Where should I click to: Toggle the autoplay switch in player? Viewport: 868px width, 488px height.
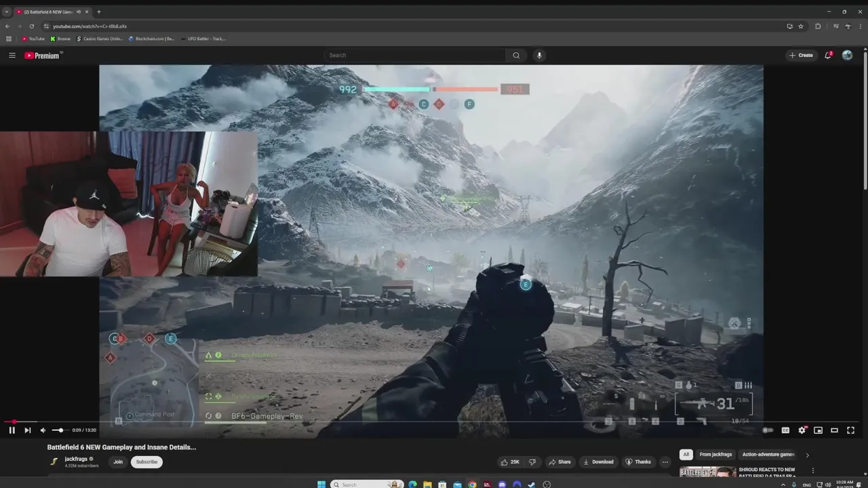[768, 430]
